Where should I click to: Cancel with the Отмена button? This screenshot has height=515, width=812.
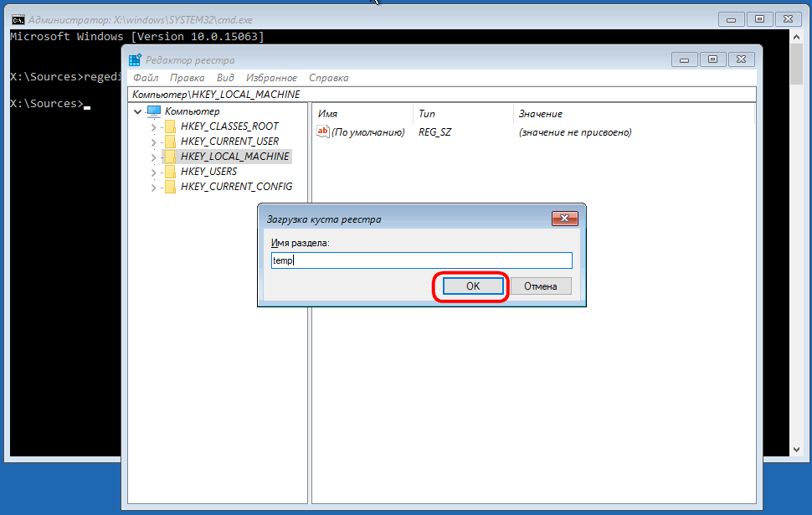click(x=541, y=286)
